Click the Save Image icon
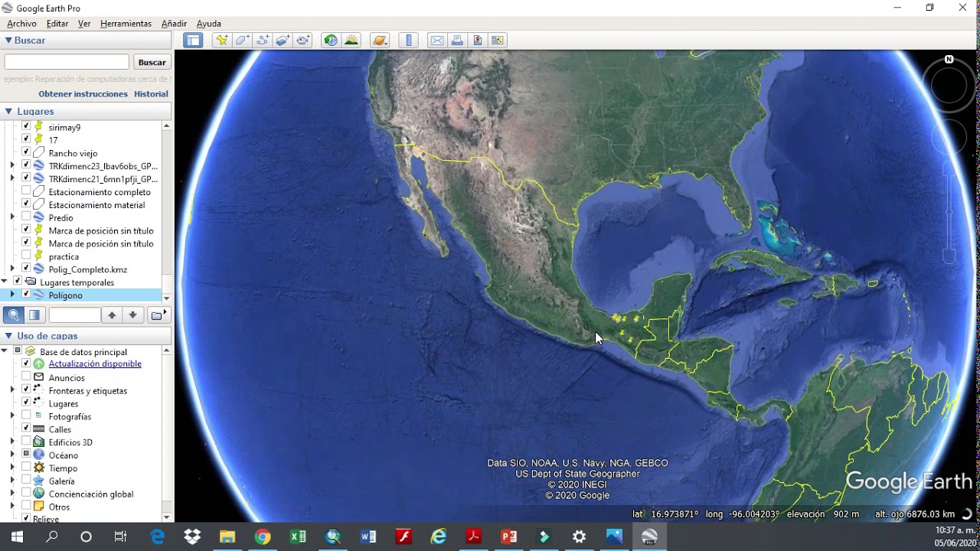 click(478, 41)
